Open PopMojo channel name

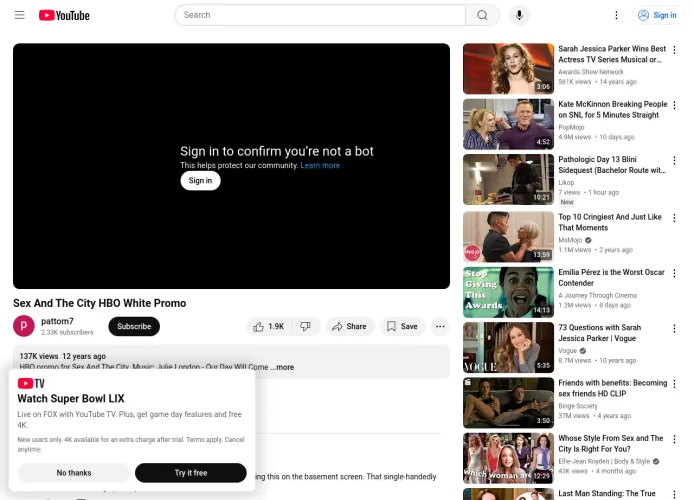(571, 127)
